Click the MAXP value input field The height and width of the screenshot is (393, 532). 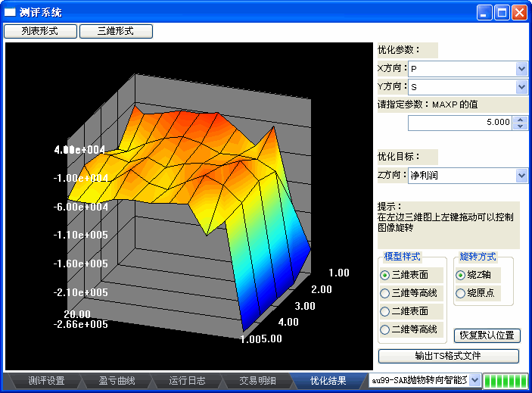(x=460, y=122)
